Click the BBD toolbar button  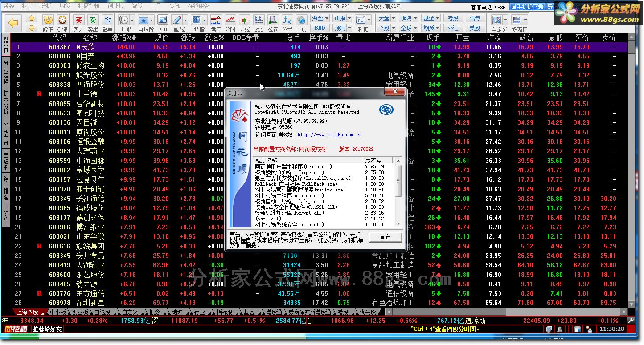320,28
